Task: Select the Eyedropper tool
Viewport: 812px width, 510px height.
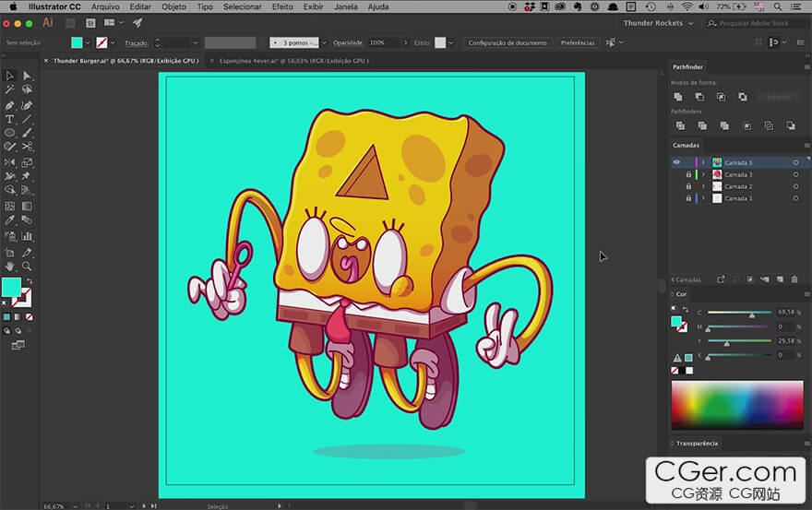Action: pyautogui.click(x=9, y=220)
